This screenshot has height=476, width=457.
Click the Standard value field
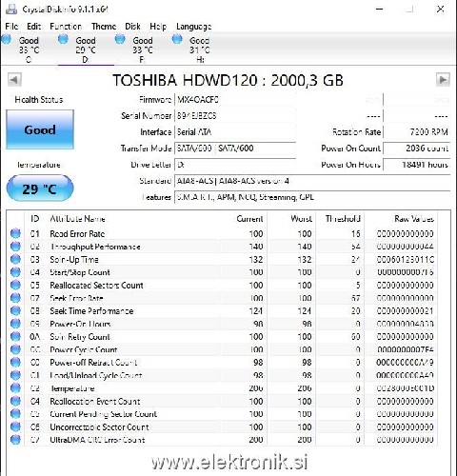coord(312,181)
